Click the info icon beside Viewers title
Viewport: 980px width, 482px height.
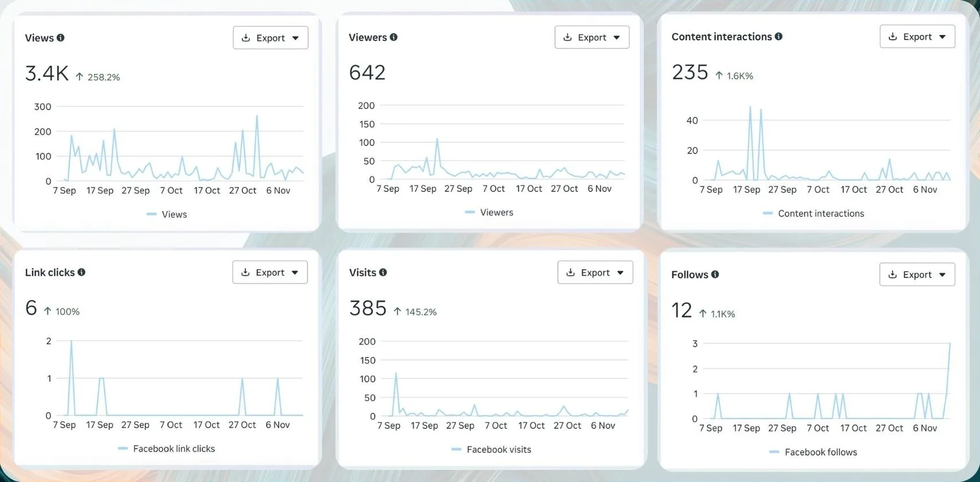point(393,37)
